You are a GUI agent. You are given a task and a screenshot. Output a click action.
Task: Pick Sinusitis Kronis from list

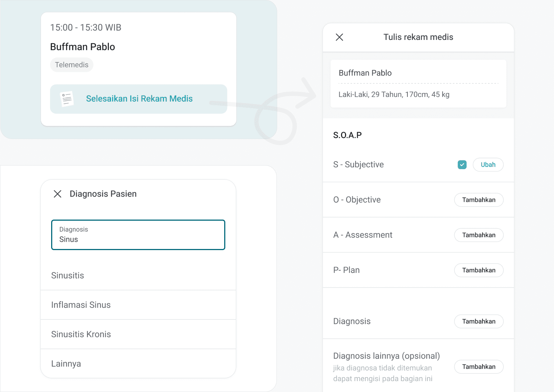point(81,334)
